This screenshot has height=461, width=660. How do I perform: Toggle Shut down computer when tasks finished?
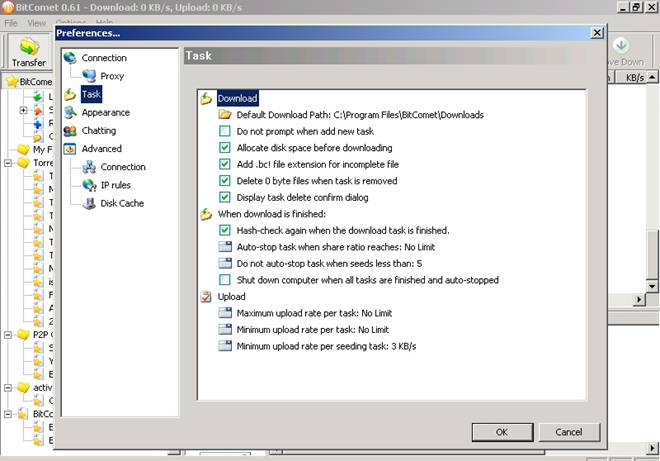point(225,280)
